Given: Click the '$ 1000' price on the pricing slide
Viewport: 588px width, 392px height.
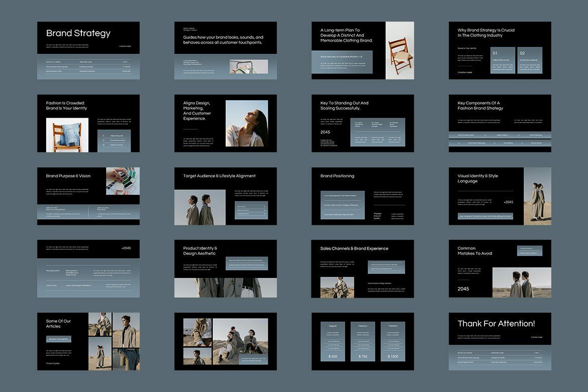Looking at the screenshot, I should tap(393, 356).
